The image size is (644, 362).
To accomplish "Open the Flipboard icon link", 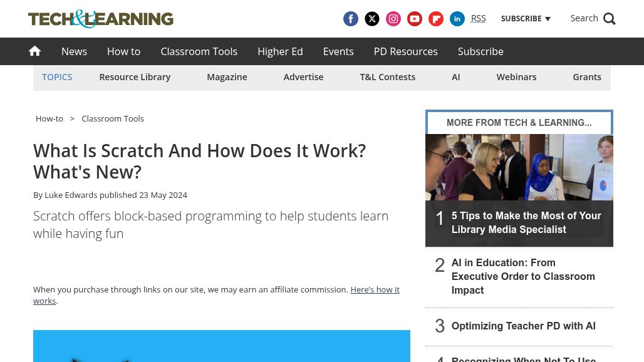I will 436,19.
